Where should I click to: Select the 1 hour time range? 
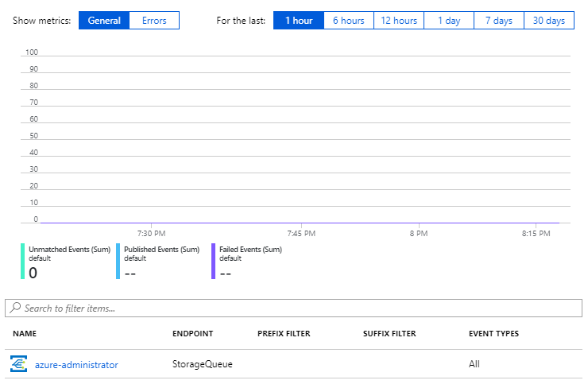click(x=299, y=21)
